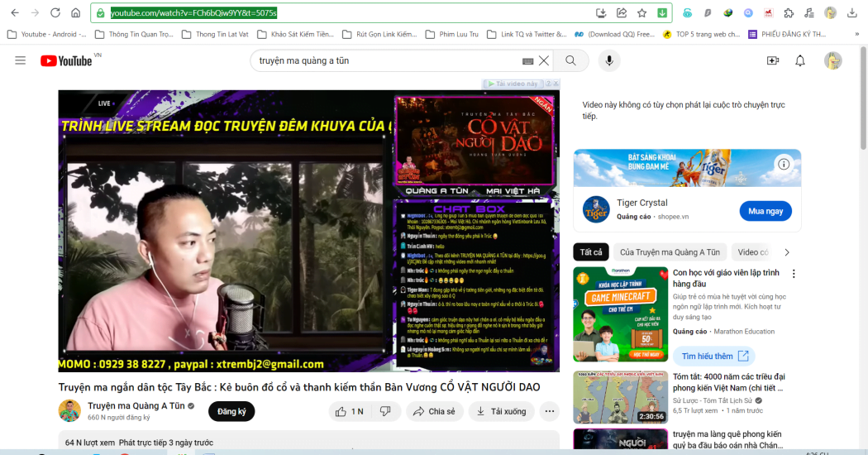Open the Create video camera icon

point(773,61)
